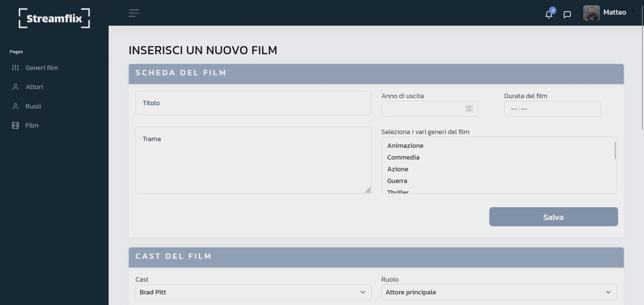Click the hamburger menu icon

click(133, 13)
